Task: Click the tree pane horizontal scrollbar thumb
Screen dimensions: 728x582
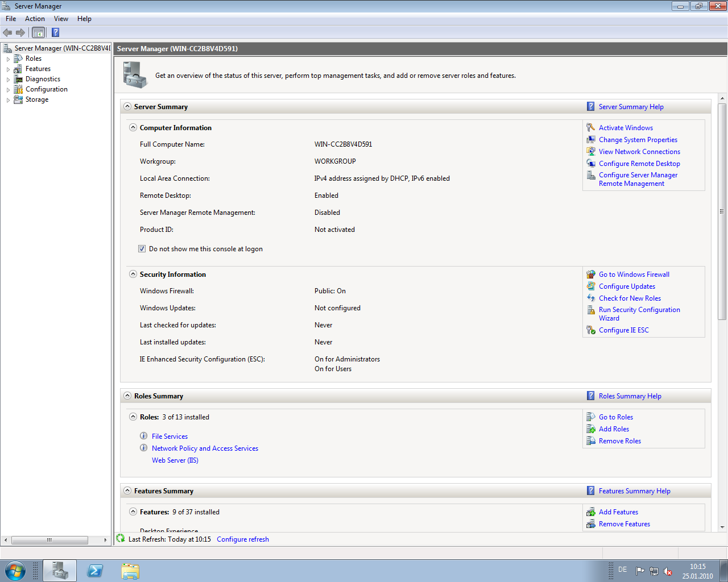Action: (x=49, y=540)
